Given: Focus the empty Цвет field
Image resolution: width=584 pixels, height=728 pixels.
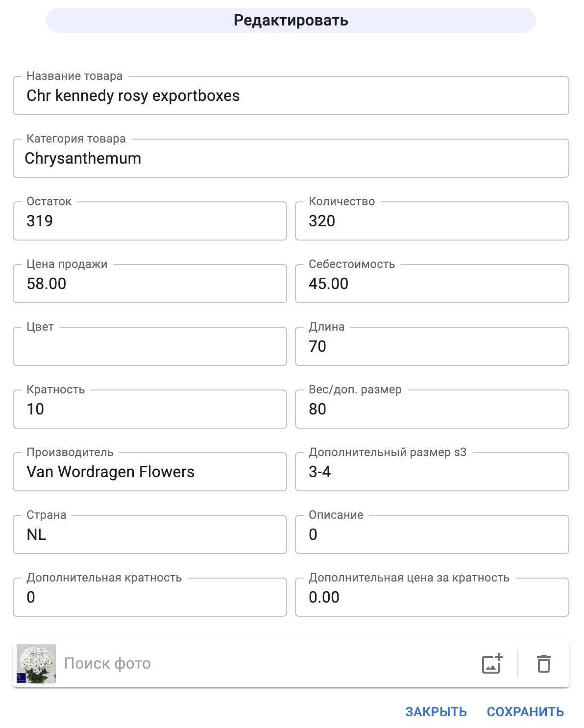Looking at the screenshot, I should [150, 347].
